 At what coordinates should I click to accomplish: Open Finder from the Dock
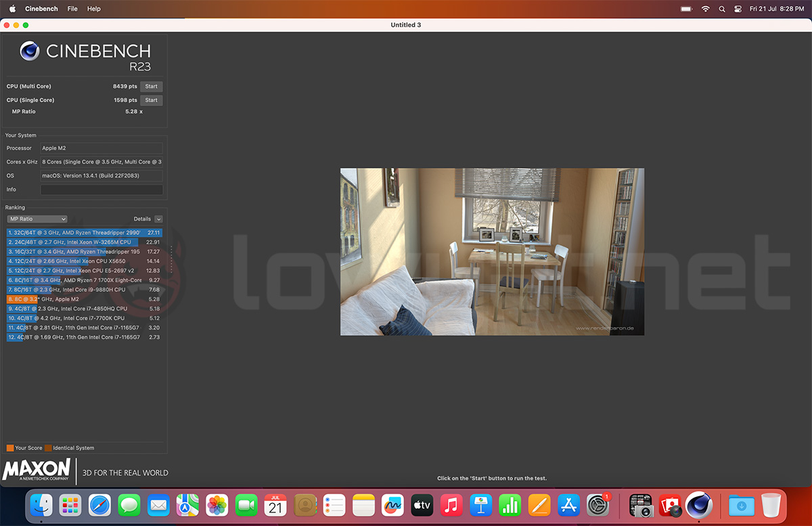click(41, 505)
